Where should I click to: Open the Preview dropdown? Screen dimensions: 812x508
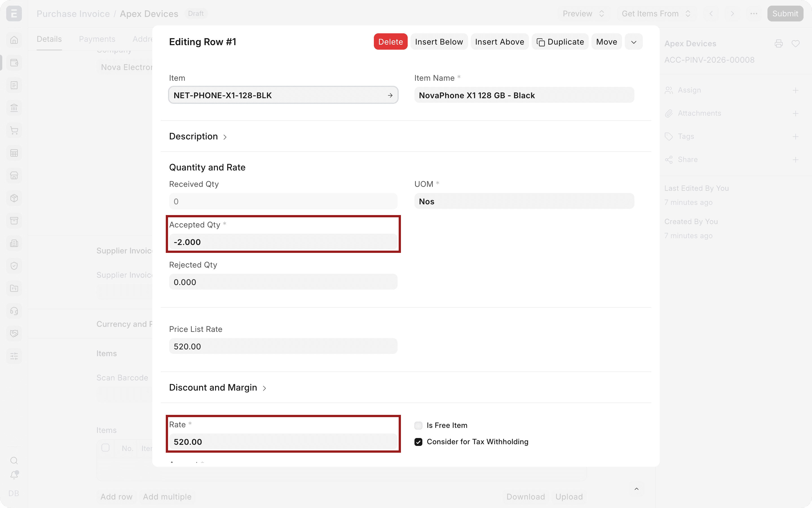coord(584,14)
